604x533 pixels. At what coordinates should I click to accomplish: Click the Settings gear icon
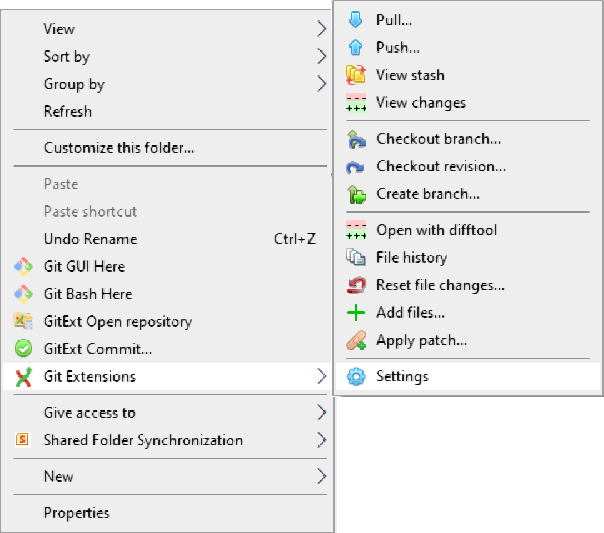click(x=355, y=377)
